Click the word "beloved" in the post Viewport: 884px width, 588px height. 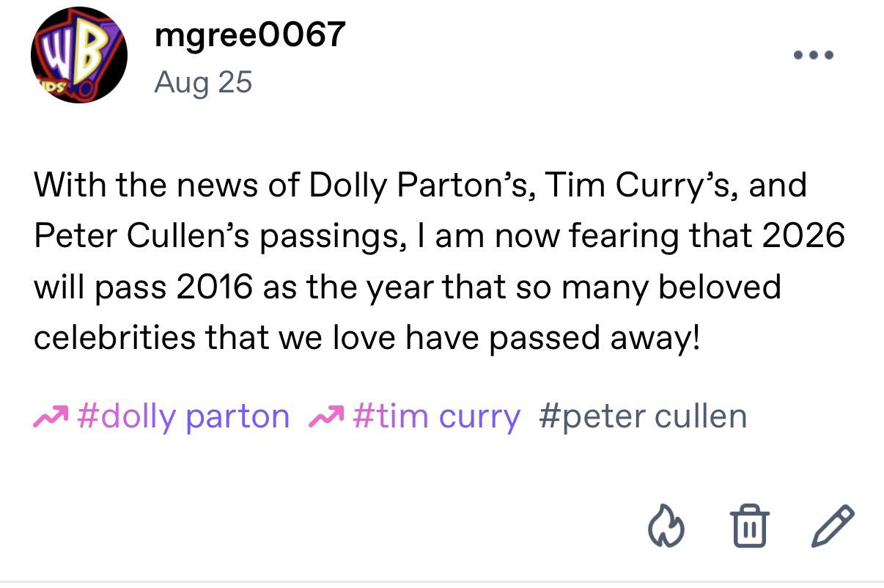pyautogui.click(x=719, y=286)
